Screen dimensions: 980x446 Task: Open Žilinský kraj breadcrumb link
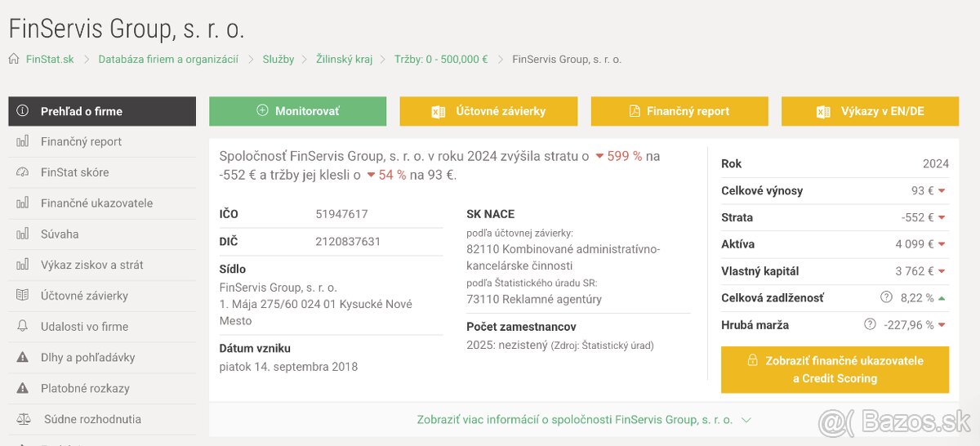[x=345, y=60]
